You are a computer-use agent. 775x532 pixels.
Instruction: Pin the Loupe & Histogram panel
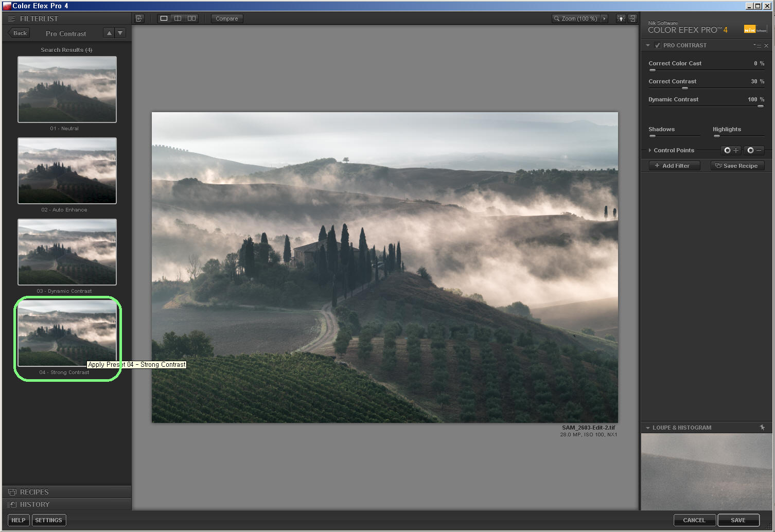click(x=762, y=428)
